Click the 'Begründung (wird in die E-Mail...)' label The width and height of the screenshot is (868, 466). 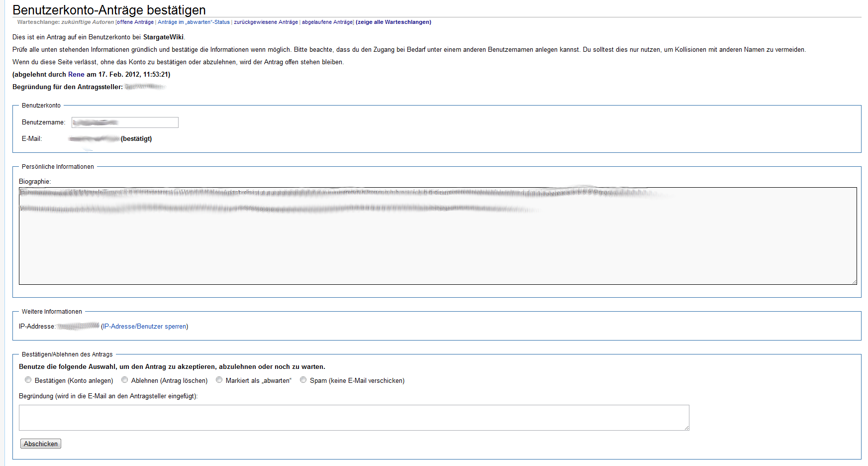pos(108,396)
